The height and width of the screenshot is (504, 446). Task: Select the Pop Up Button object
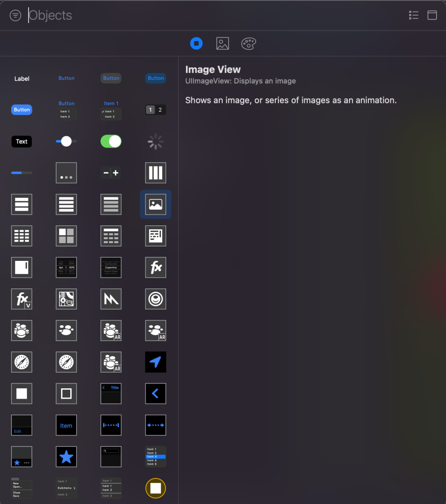tap(111, 110)
